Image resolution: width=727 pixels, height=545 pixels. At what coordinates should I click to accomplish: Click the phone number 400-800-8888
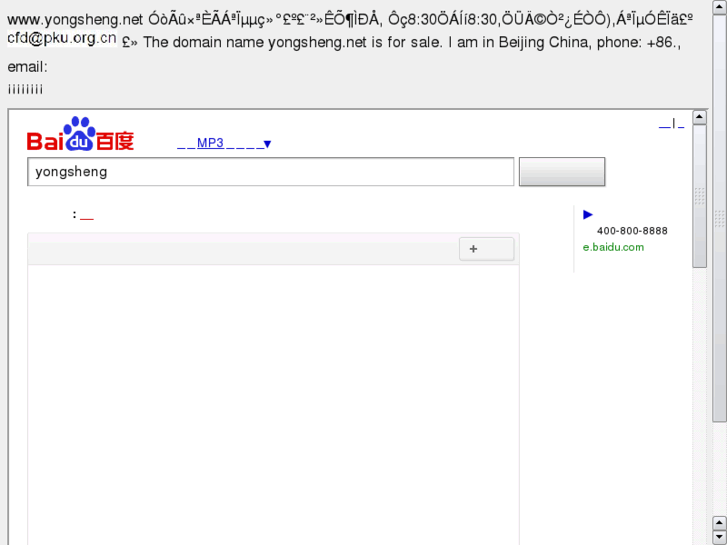pyautogui.click(x=632, y=231)
